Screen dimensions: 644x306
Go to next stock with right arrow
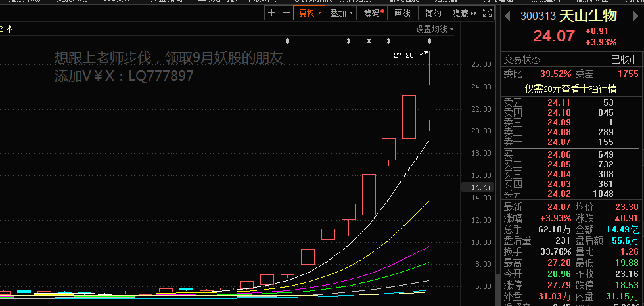coord(637,16)
